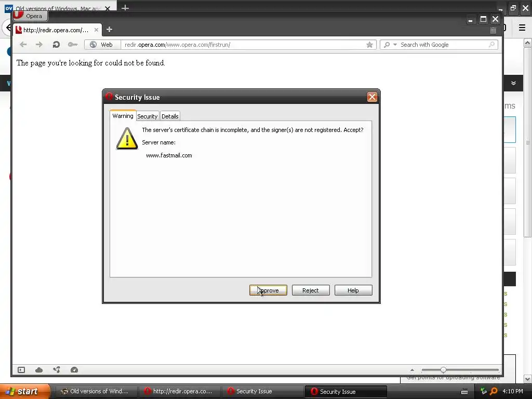Minimize the Opera window
This screenshot has height=399, width=532.
click(470, 20)
